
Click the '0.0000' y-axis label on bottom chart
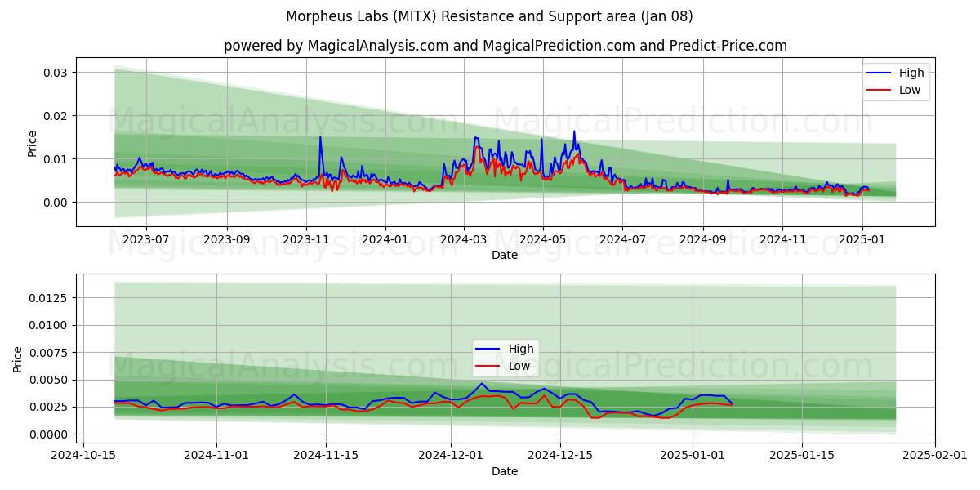(49, 434)
